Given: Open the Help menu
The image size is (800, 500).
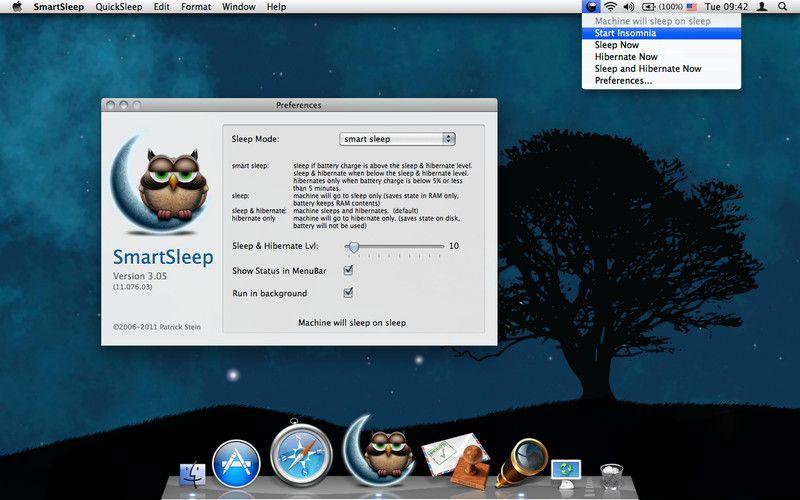Looking at the screenshot, I should click(x=276, y=7).
